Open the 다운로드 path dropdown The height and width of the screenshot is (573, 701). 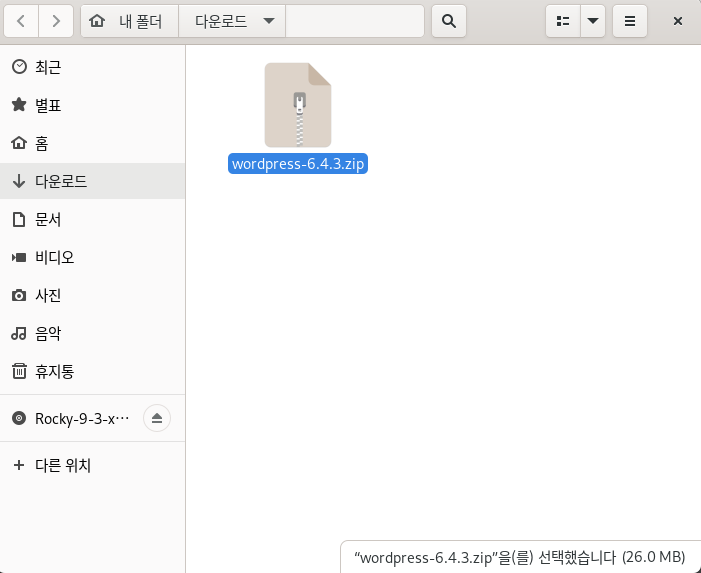pos(232,21)
